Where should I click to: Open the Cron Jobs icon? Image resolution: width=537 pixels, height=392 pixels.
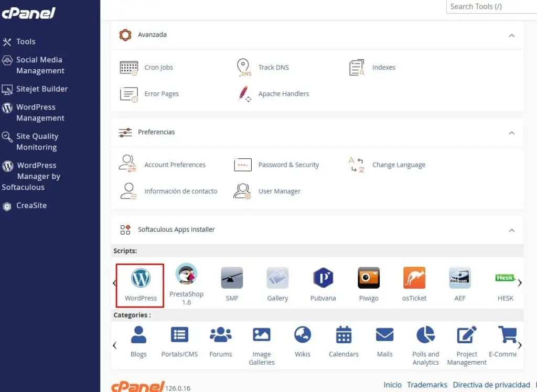tap(129, 68)
